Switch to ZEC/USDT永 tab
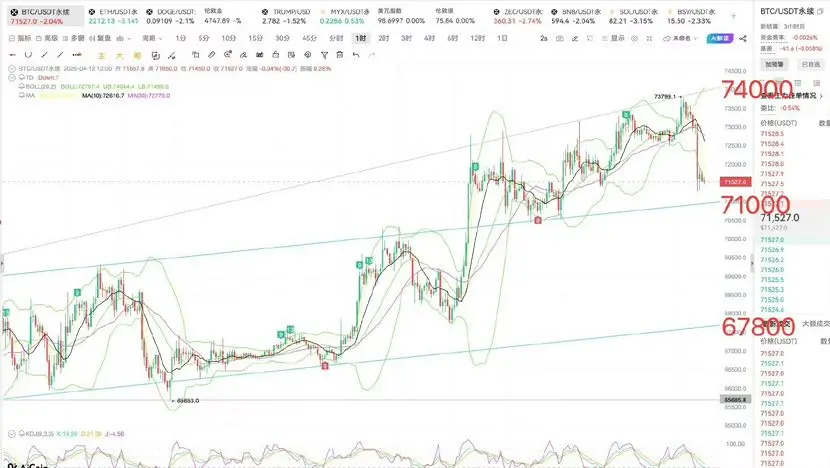The width and height of the screenshot is (830, 468). tap(518, 16)
